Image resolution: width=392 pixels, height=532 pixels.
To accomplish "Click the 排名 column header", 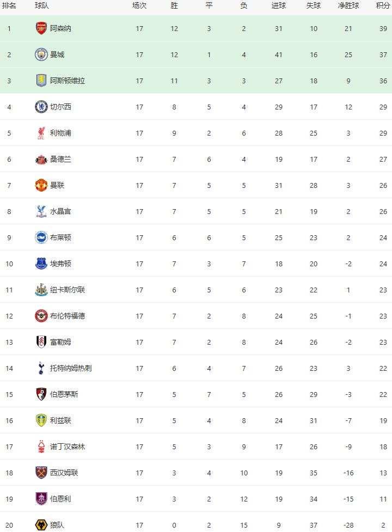I will [x=9, y=5].
